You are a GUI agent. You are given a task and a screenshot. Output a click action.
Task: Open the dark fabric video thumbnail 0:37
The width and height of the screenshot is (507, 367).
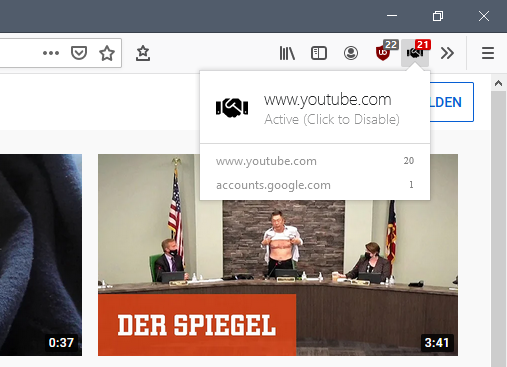pos(41,255)
